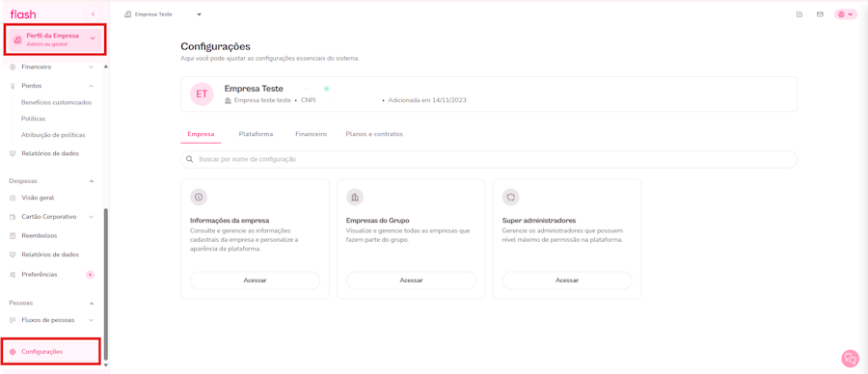Click the Financeiro sidebar icon
The height and width of the screenshot is (374, 868).
coord(13,67)
